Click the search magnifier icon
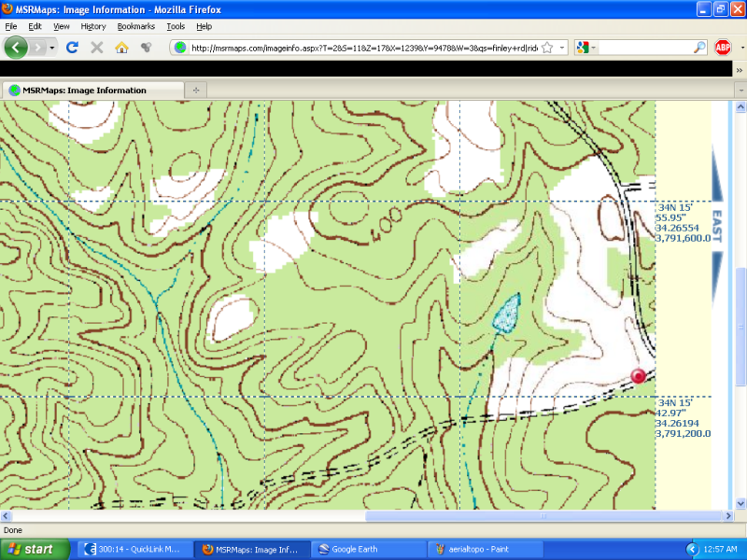Screen dimensions: 747x560 click(699, 47)
